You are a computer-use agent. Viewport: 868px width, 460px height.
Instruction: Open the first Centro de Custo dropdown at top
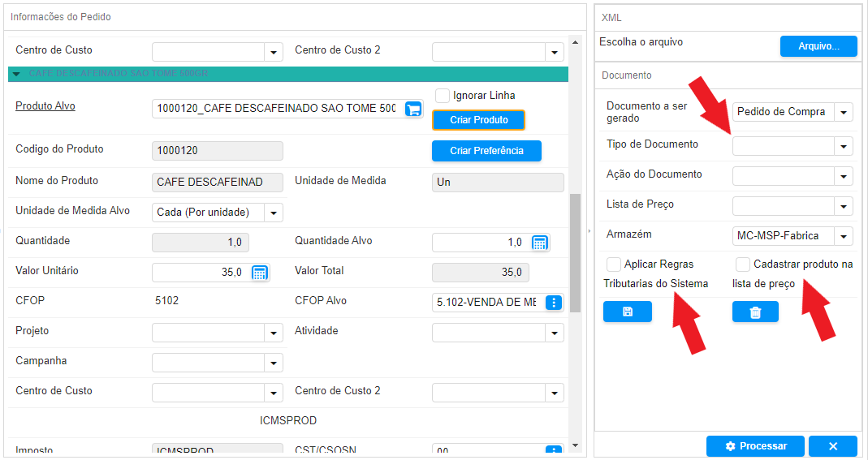click(x=274, y=53)
